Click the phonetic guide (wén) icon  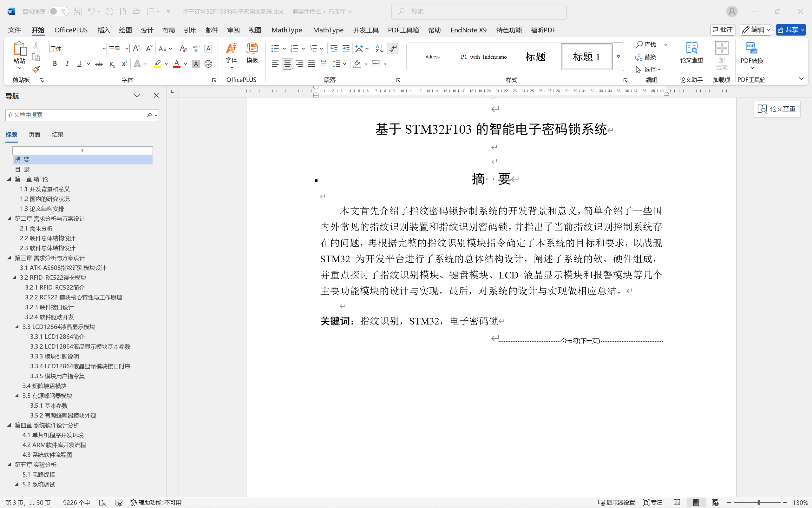click(196, 49)
